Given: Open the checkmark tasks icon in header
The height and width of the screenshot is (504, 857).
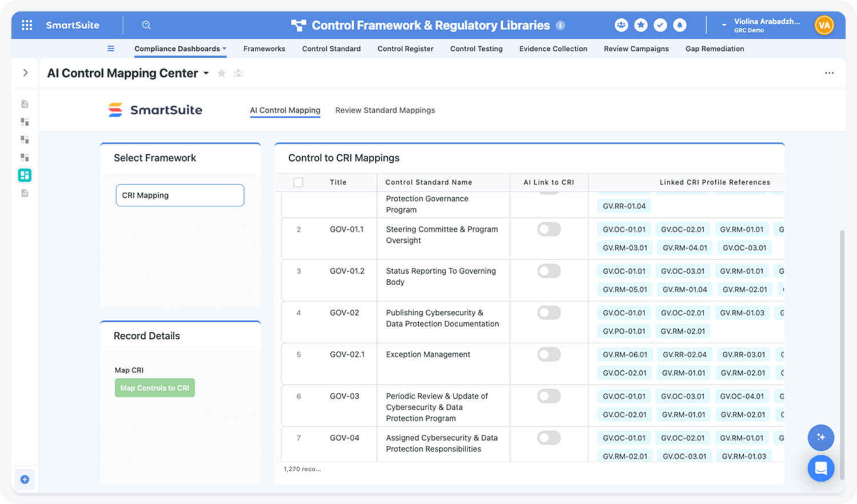Looking at the screenshot, I should [x=660, y=25].
